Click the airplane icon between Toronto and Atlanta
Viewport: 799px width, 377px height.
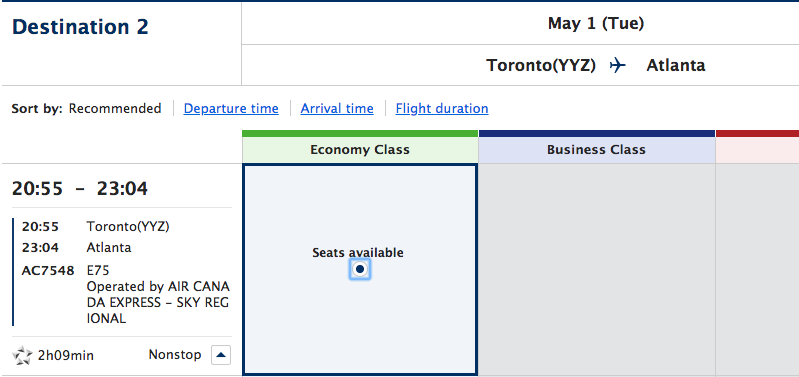click(x=618, y=65)
